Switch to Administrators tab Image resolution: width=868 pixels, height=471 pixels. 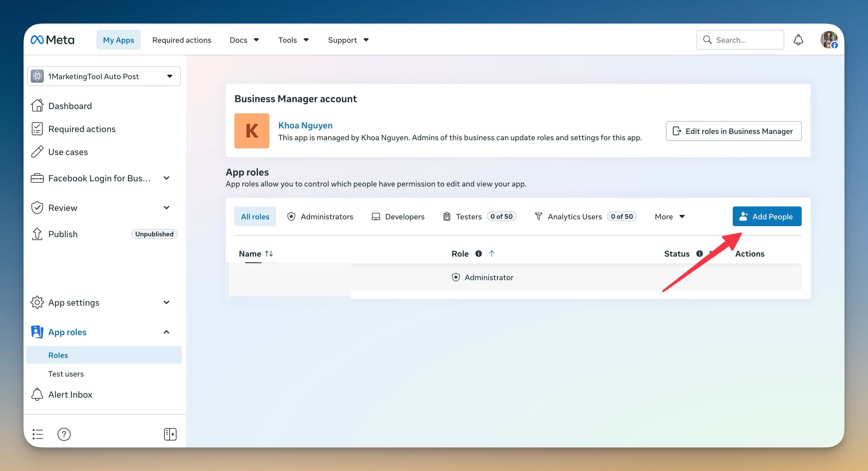[320, 216]
